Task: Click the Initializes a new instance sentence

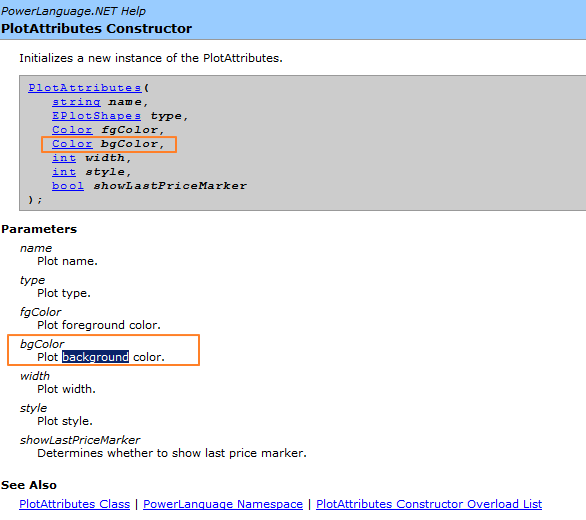Action: [151, 58]
